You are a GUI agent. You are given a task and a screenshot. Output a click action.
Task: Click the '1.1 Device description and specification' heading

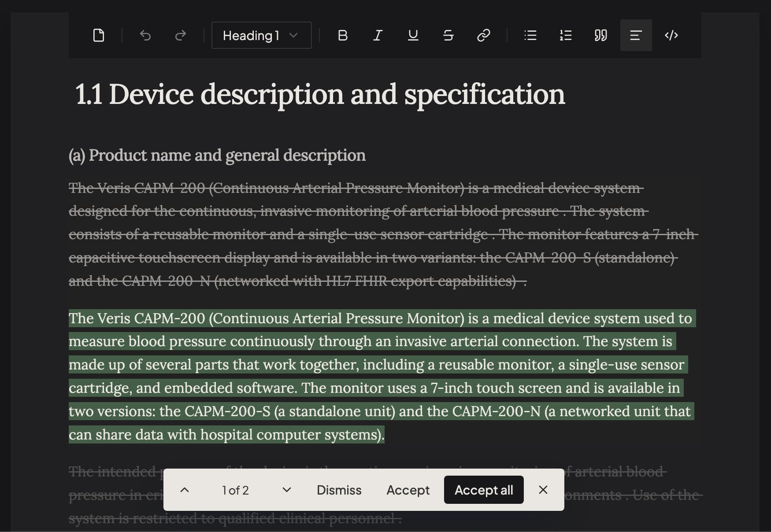click(x=320, y=94)
